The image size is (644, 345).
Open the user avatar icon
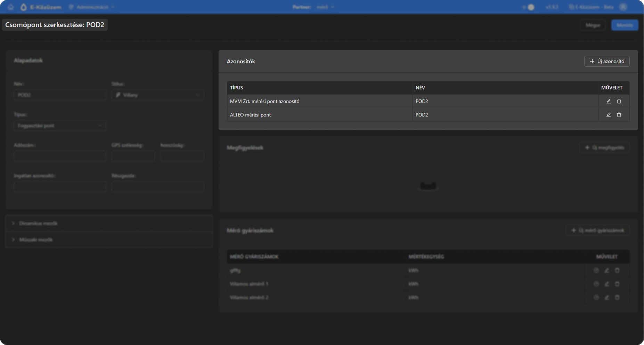(x=623, y=7)
